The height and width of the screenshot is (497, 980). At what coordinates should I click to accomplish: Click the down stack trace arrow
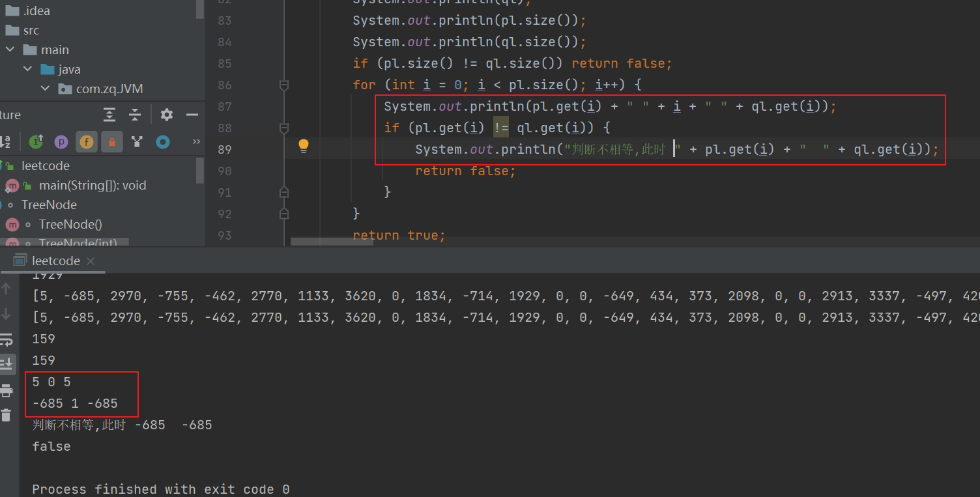(7, 314)
